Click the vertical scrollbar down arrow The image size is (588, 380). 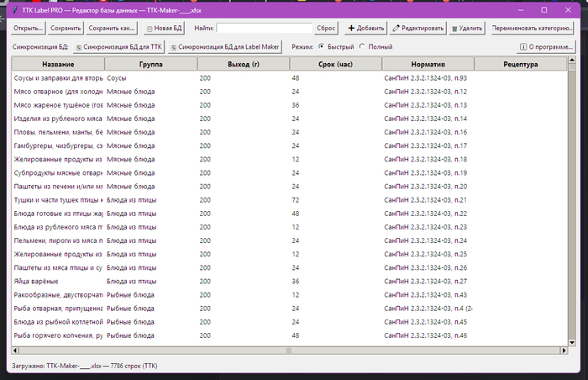tap(572, 342)
